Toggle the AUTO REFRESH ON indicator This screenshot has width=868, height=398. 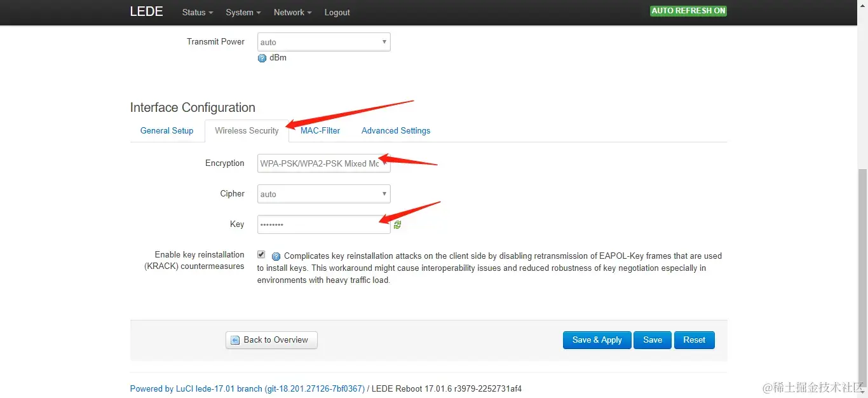pos(688,11)
